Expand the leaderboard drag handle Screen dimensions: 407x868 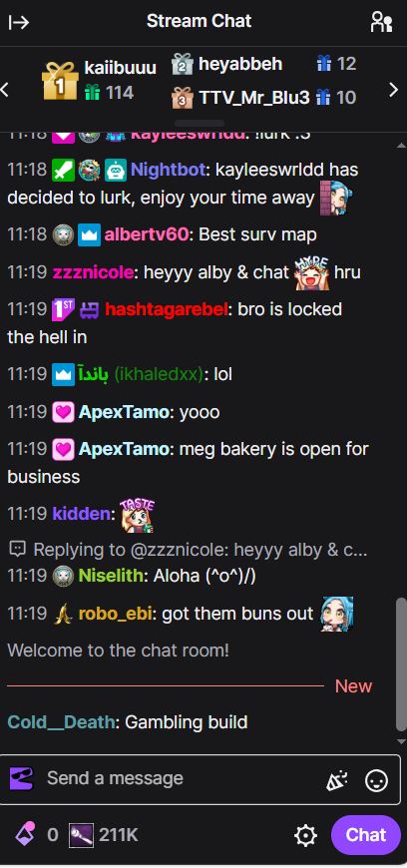200,123
